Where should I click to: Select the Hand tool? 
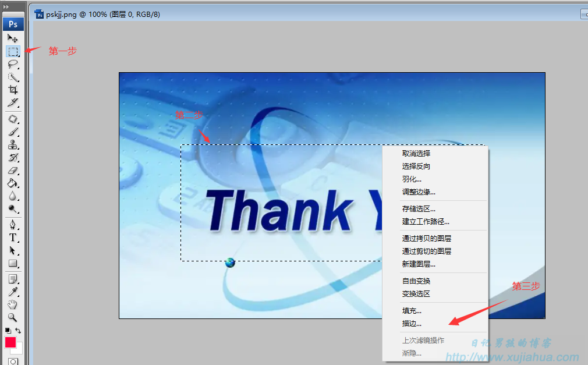click(13, 304)
